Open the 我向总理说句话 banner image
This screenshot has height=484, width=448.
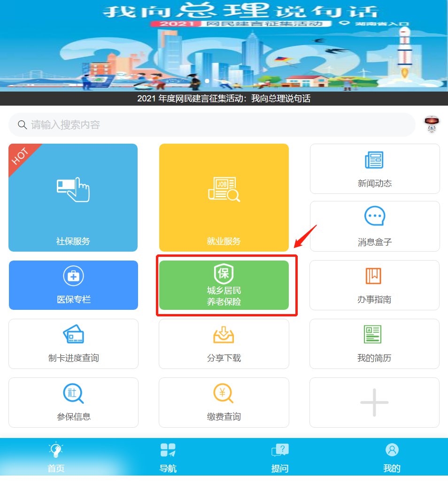(224, 46)
